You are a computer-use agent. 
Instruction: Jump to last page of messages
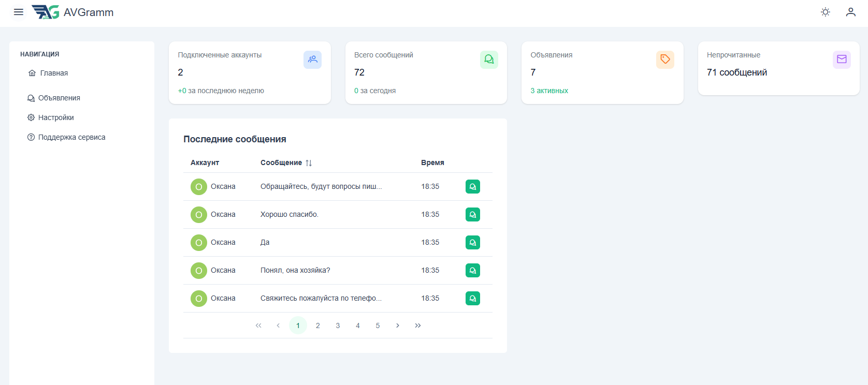(x=418, y=325)
